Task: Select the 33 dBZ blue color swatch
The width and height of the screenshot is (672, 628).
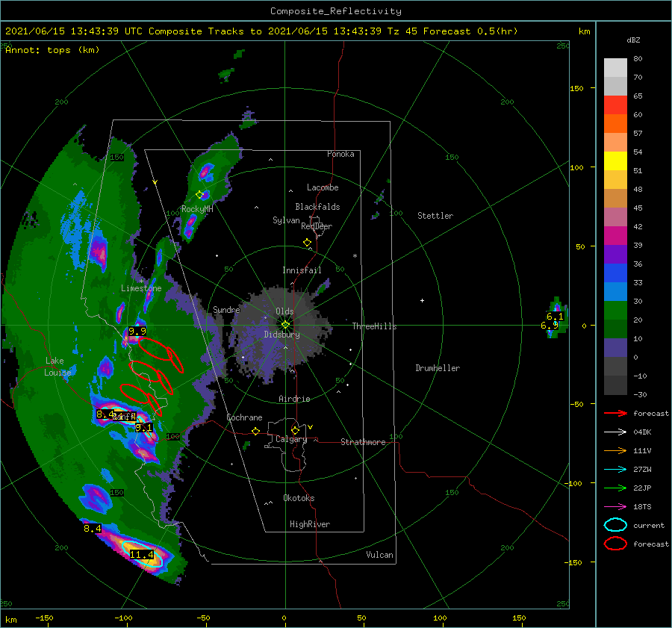Action: pos(615,273)
